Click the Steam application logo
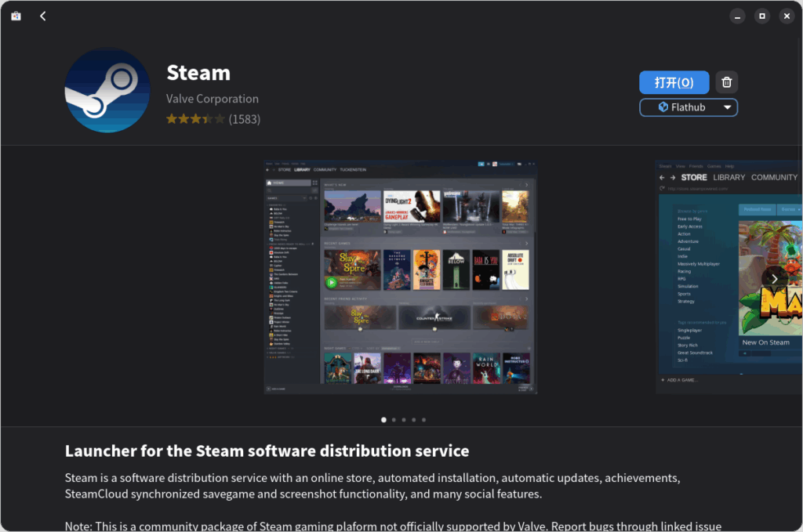Screen dimensions: 803x532 point(107,91)
